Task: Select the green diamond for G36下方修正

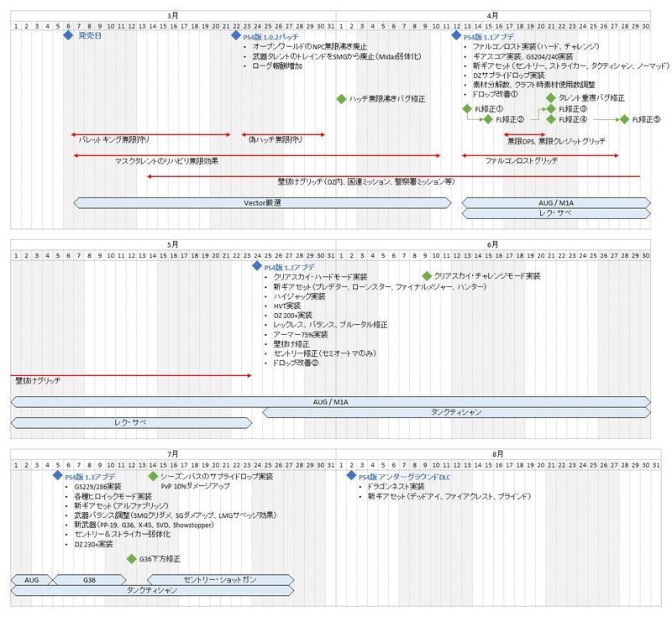Action: pyautogui.click(x=131, y=558)
